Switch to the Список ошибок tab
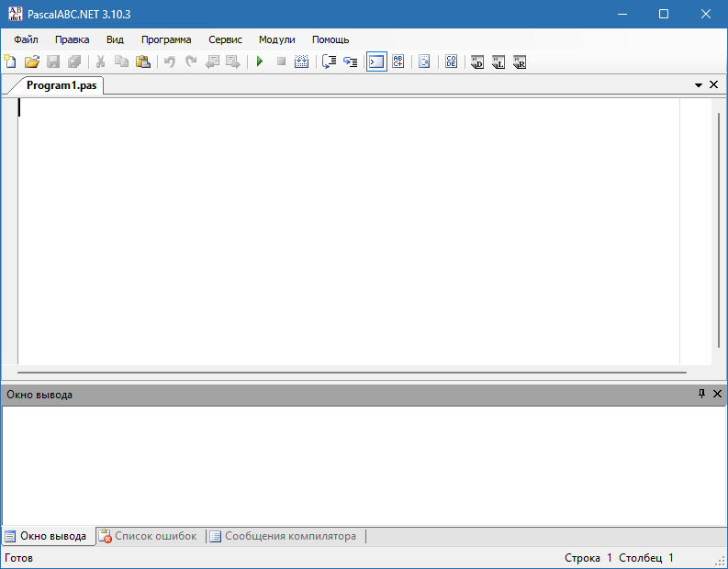728x569 pixels. point(151,537)
